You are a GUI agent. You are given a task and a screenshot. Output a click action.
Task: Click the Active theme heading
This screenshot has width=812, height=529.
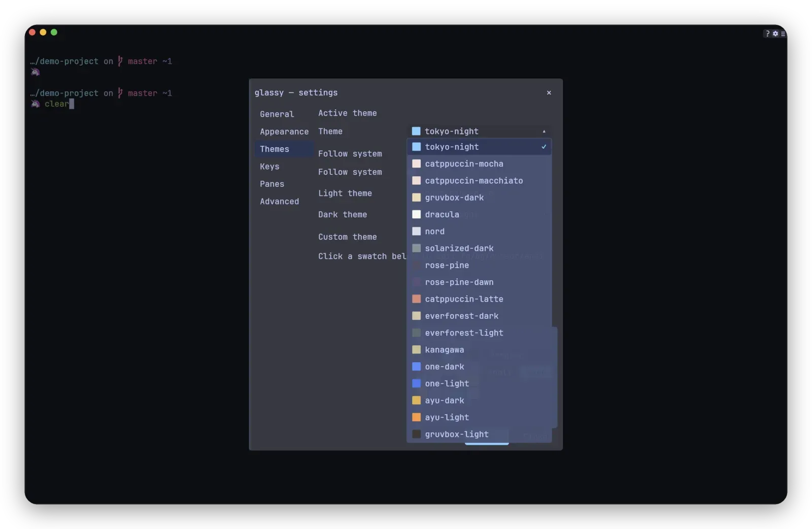pyautogui.click(x=348, y=113)
